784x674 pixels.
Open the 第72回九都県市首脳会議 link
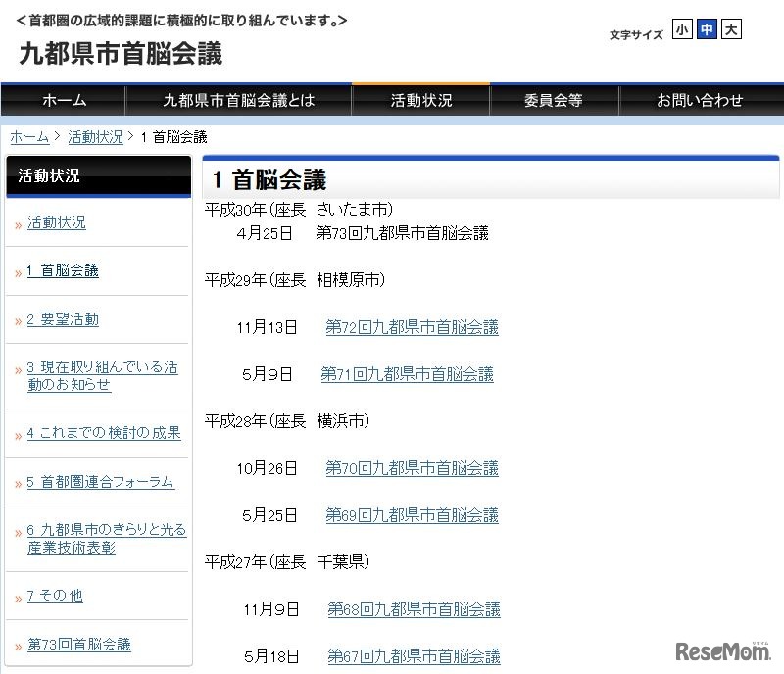[x=412, y=327]
